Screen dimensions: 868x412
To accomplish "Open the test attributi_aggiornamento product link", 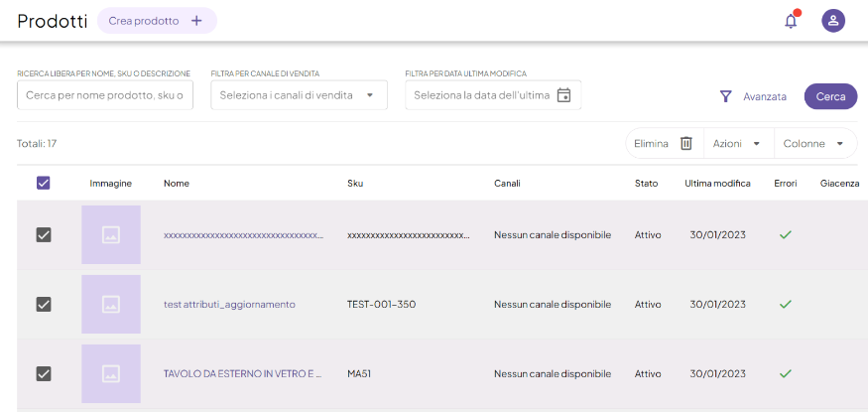I will coord(229,305).
